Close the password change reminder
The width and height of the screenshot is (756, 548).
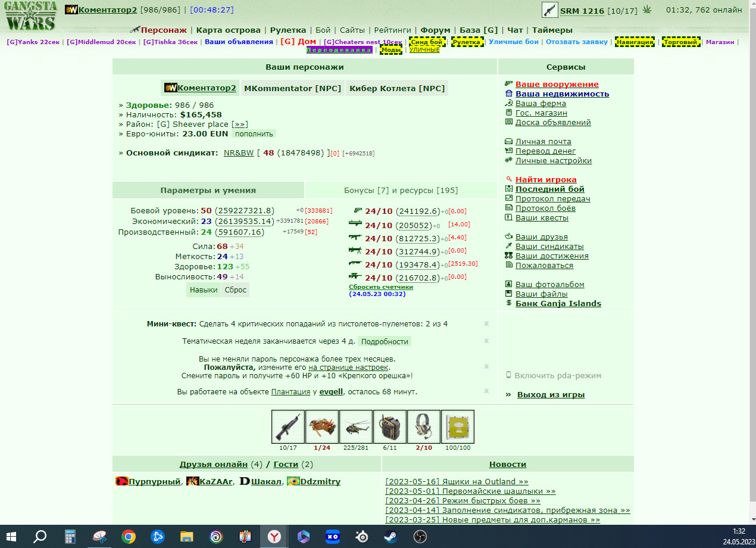[486, 367]
